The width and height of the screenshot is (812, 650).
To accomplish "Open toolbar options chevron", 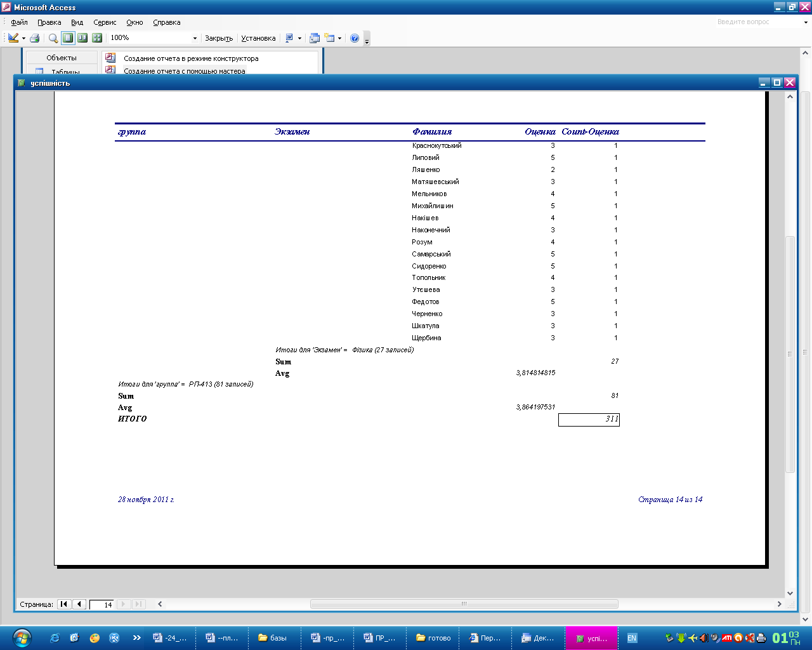I will point(367,39).
